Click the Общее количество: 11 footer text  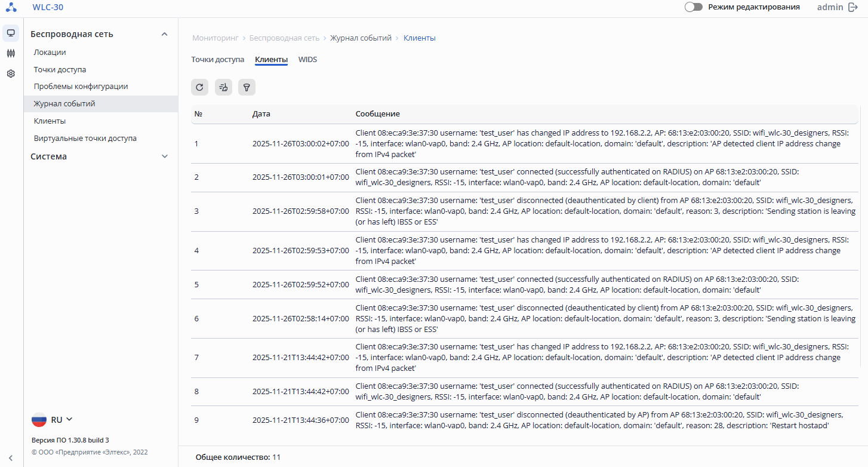[238, 457]
